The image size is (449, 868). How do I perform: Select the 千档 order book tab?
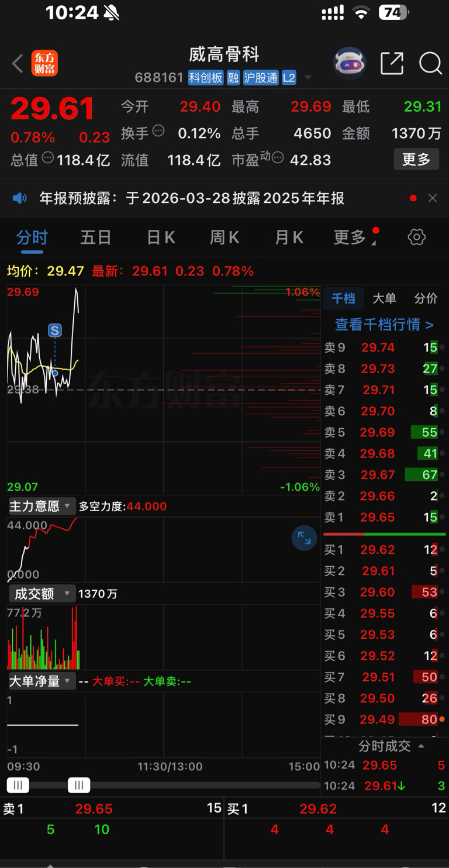click(x=343, y=298)
